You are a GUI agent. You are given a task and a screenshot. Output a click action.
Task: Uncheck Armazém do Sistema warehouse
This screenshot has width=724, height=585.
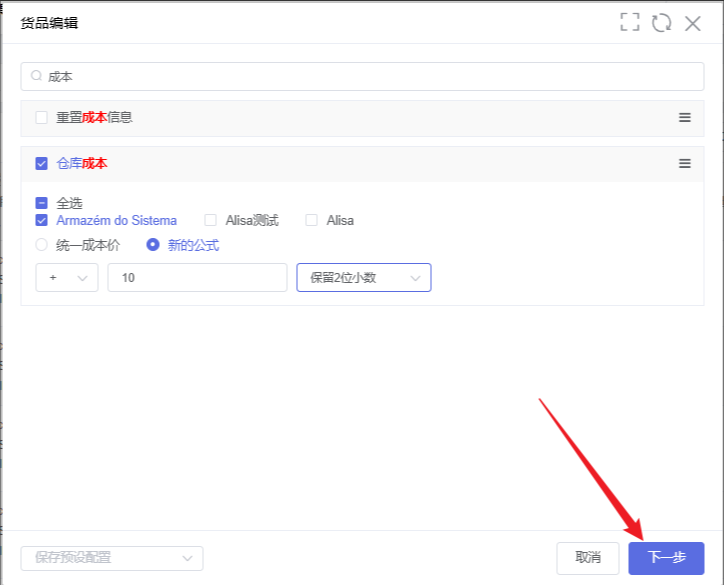point(42,220)
